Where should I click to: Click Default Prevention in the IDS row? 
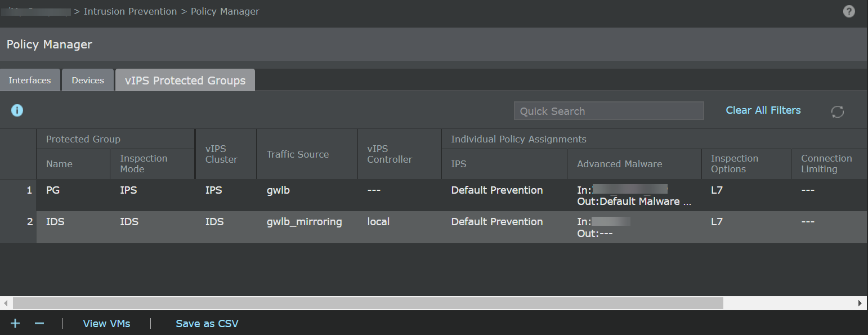497,222
